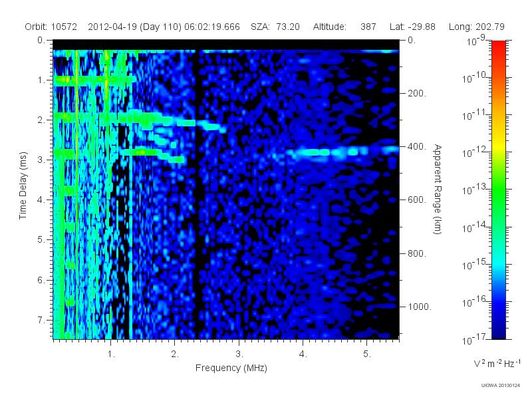The height and width of the screenshot is (399, 532).
Task: Click the Altitude: 387 header value
Action: (344, 27)
